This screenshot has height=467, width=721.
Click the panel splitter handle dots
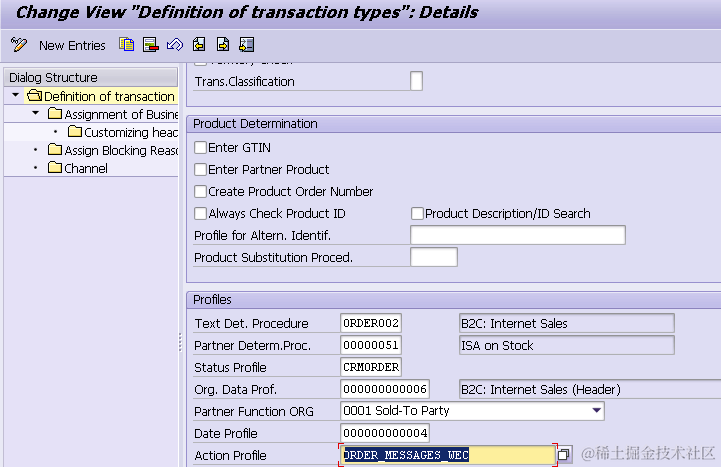(180, 343)
